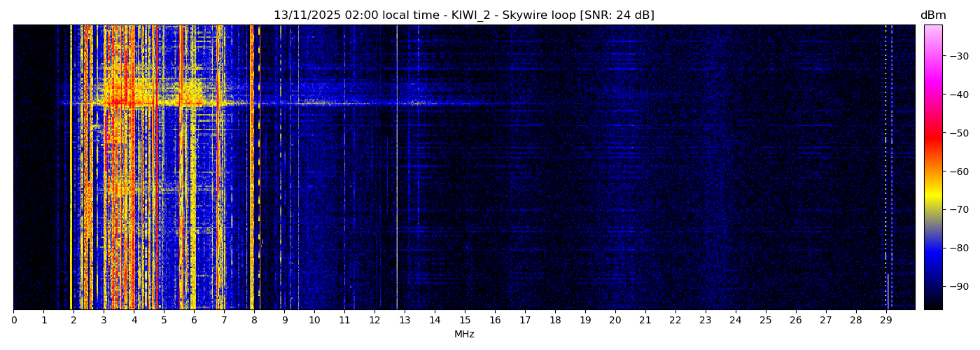The width and height of the screenshot is (980, 350).
Task: Click the 5 MHz x-axis tick label
Action: tap(164, 321)
